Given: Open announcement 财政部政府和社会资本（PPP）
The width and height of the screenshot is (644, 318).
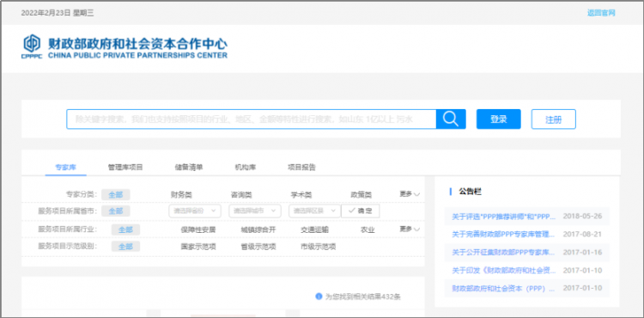Looking at the screenshot, I should [x=503, y=289].
